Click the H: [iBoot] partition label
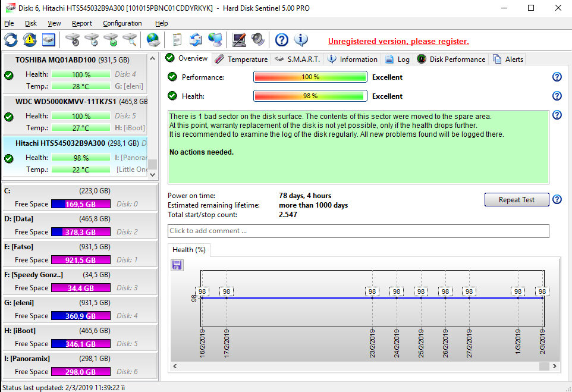572x392 pixels. tap(20, 331)
